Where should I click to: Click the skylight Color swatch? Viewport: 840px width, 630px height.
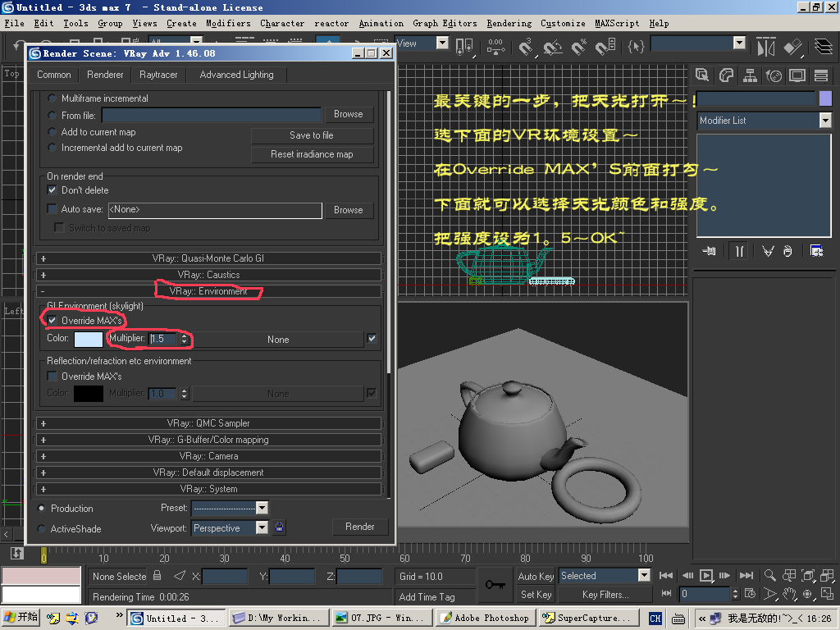(89, 339)
